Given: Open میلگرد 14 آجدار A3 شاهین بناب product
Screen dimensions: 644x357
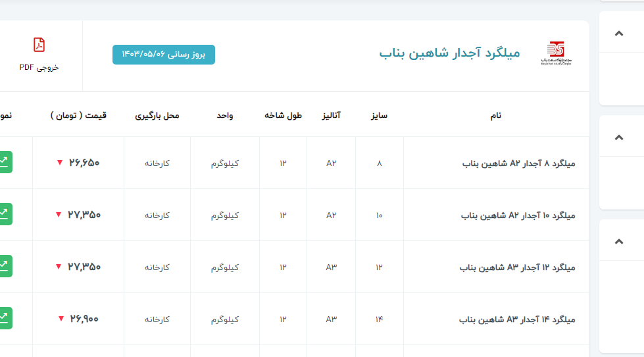Looking at the screenshot, I should 517,319.
